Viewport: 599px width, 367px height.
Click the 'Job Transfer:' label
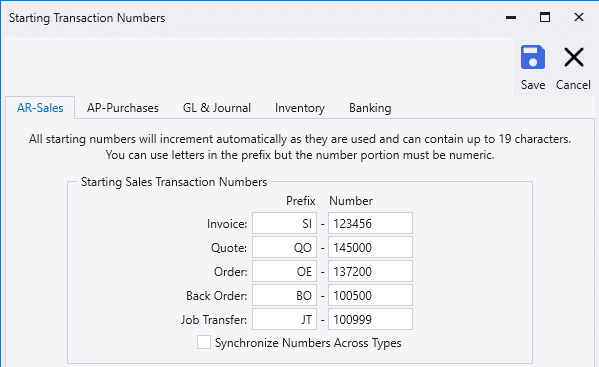[214, 320]
